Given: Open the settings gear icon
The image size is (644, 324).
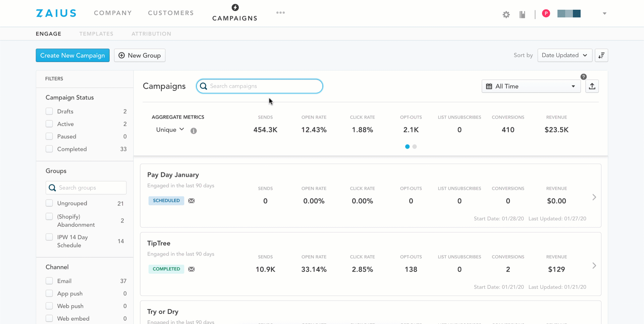Looking at the screenshot, I should click(506, 14).
